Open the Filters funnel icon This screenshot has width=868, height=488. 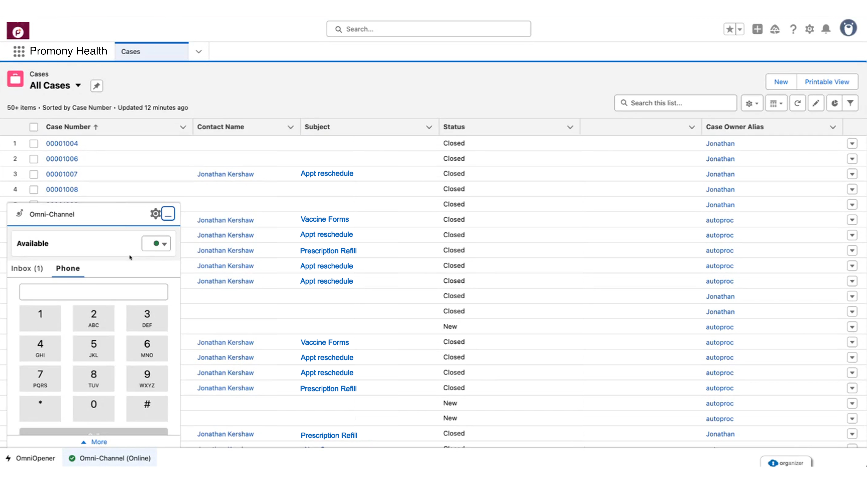[x=851, y=103]
